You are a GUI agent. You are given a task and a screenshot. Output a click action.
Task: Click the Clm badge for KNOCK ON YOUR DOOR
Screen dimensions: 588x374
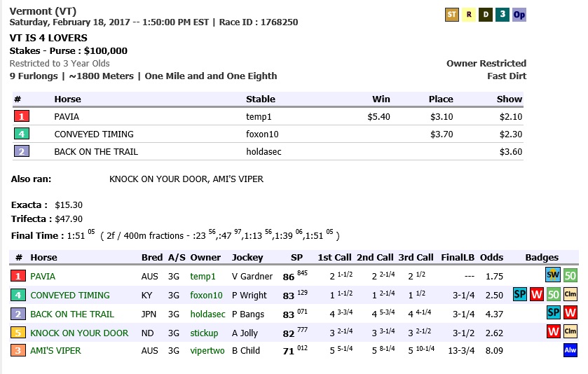click(570, 332)
